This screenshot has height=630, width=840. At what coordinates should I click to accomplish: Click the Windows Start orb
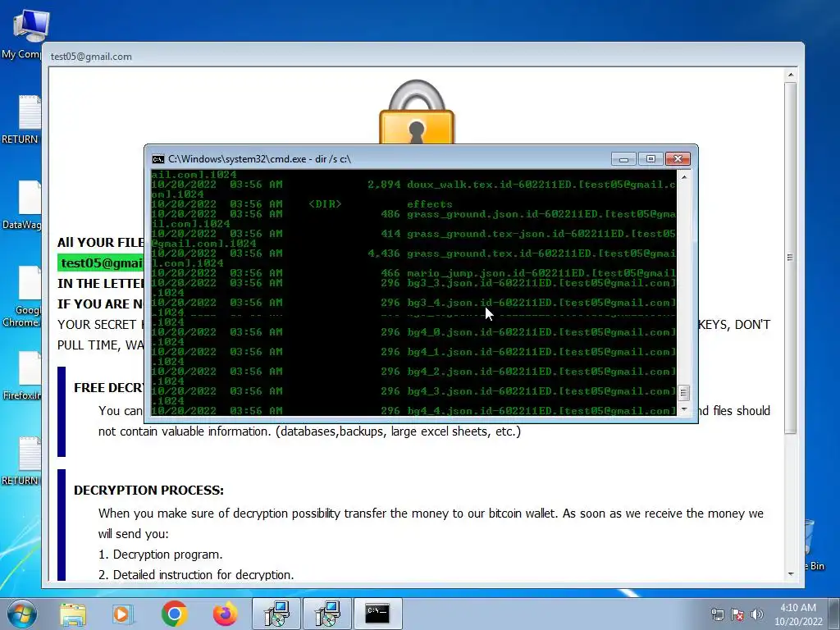[x=21, y=614]
